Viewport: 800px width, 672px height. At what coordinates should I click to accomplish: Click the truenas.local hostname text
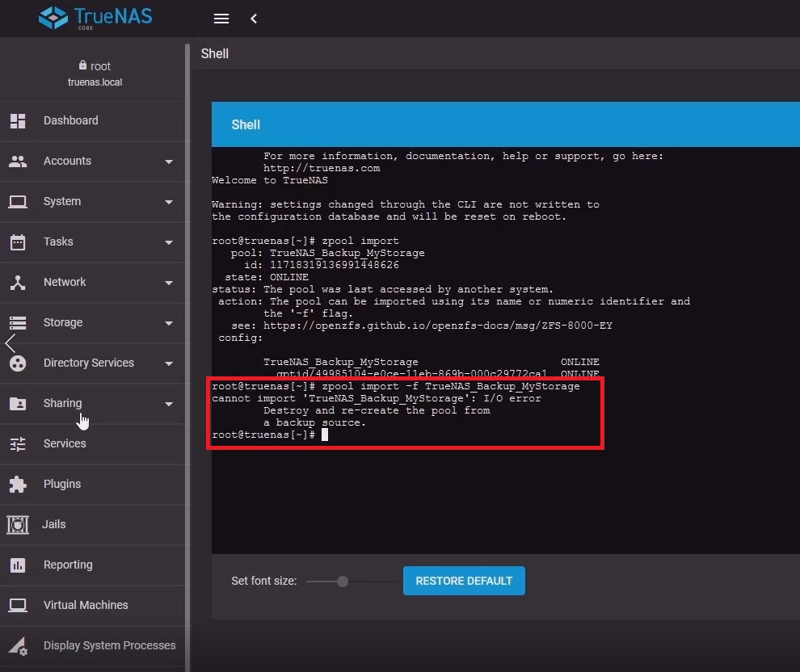click(95, 82)
